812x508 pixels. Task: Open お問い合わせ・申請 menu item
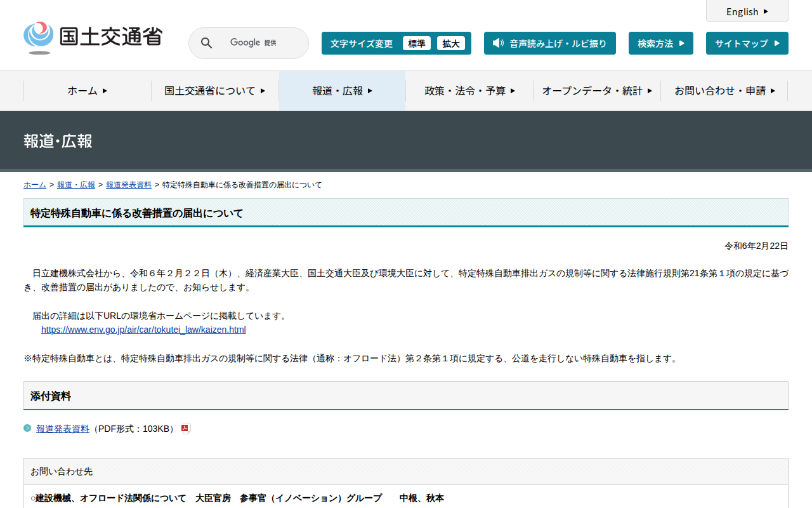pyautogui.click(x=724, y=91)
